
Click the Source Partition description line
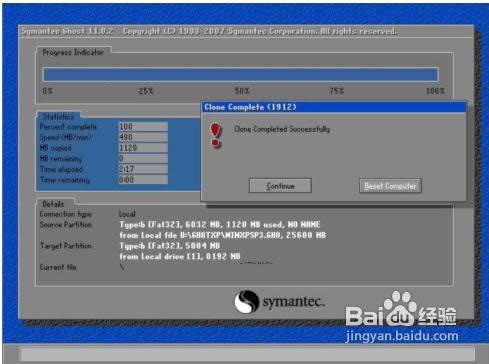coord(220,224)
